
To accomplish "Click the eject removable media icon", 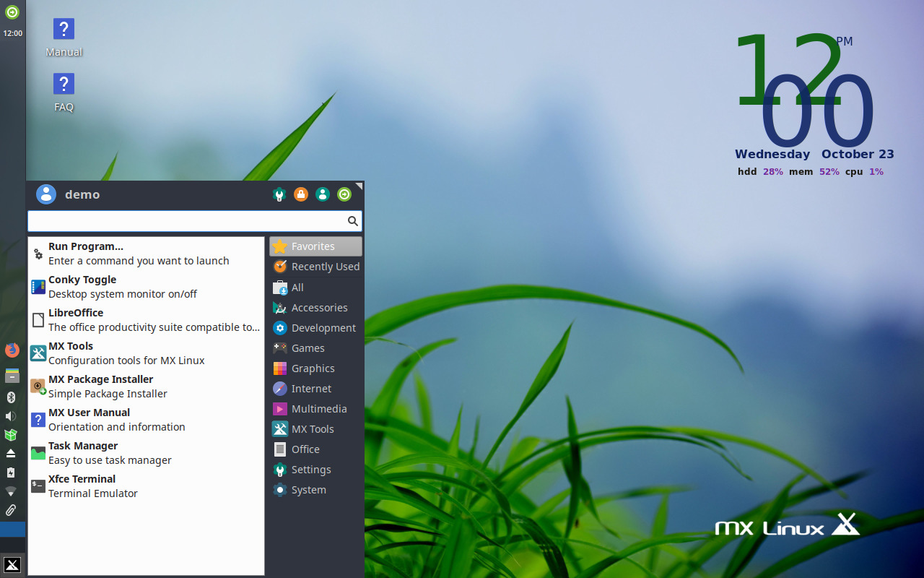I will click(11, 454).
